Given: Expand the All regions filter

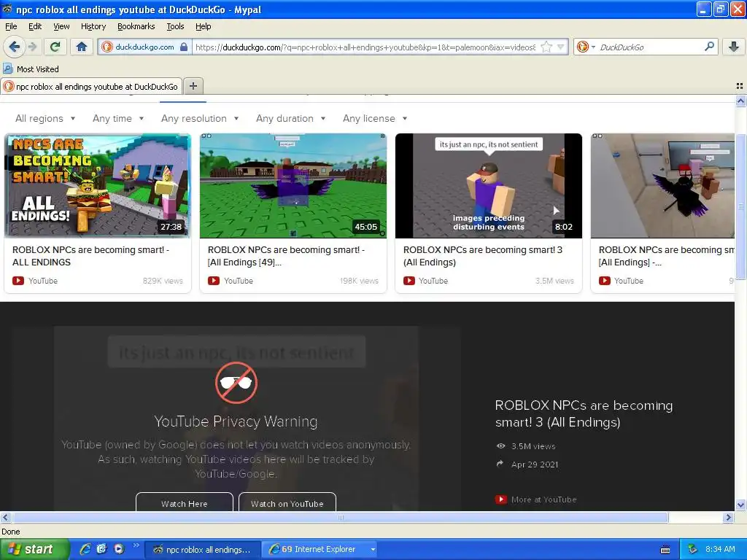Looking at the screenshot, I should tap(45, 118).
